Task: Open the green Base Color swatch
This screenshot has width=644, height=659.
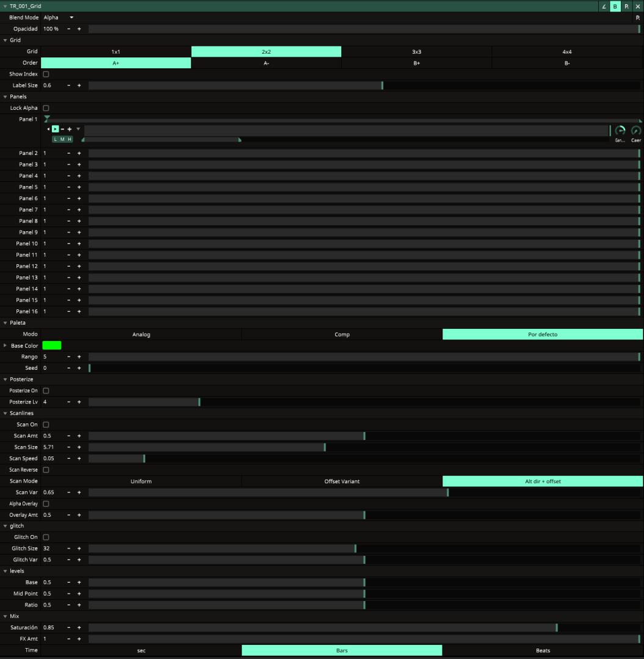Action: (52, 346)
